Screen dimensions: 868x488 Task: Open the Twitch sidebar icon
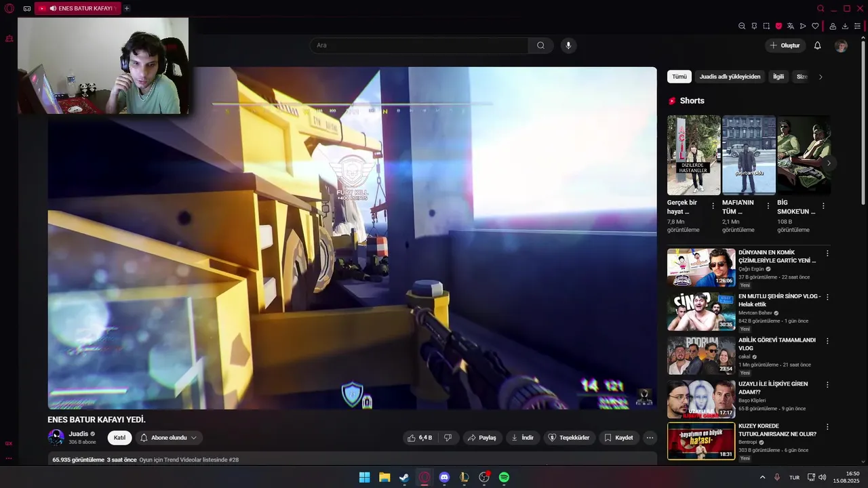[9, 39]
